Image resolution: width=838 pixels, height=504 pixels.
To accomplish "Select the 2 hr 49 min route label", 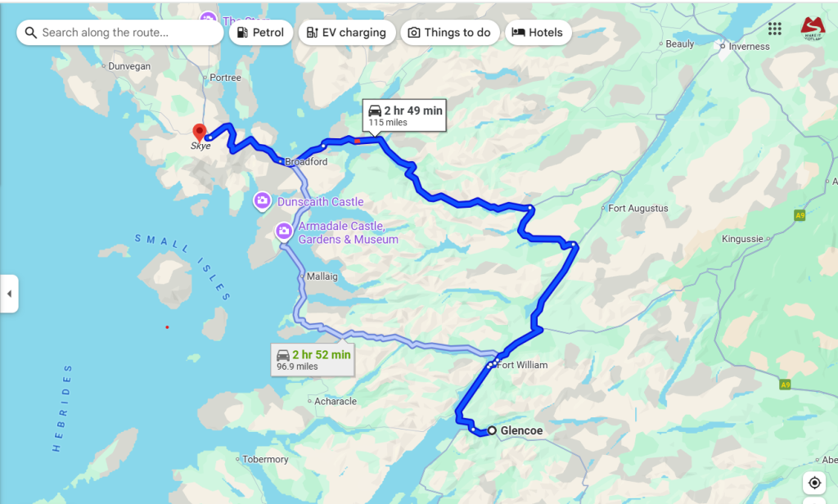I will click(404, 115).
